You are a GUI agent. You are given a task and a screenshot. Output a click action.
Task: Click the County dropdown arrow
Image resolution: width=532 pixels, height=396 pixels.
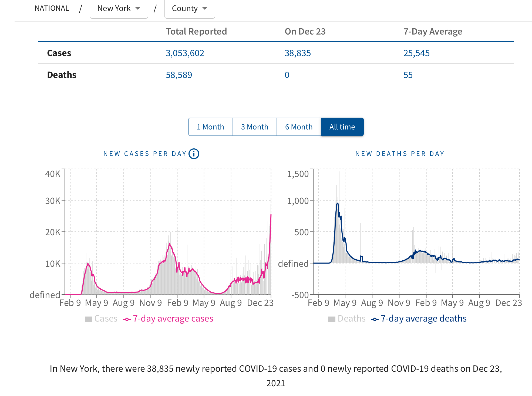click(x=205, y=8)
